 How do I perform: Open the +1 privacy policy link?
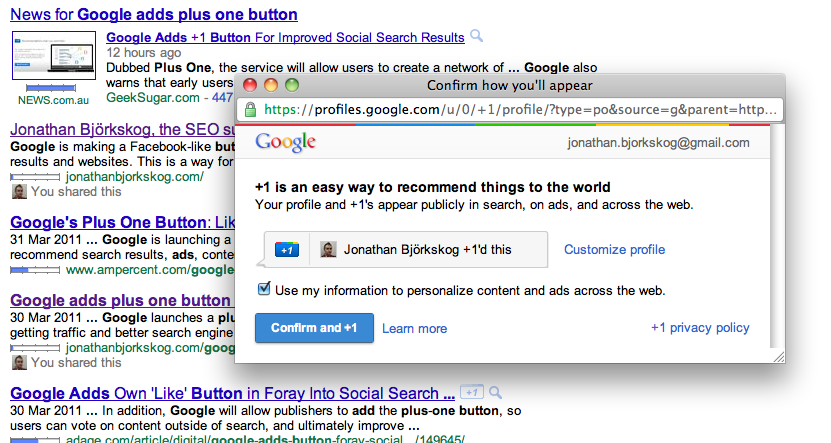point(700,328)
